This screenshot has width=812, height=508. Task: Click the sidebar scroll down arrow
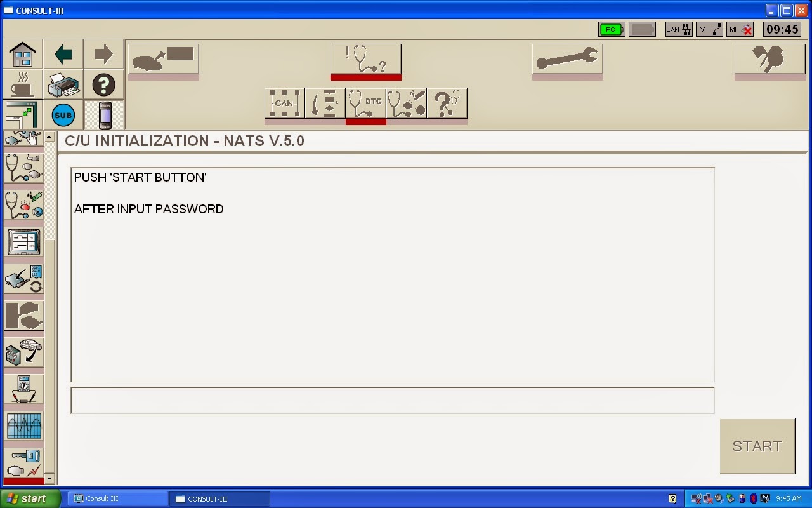(49, 479)
